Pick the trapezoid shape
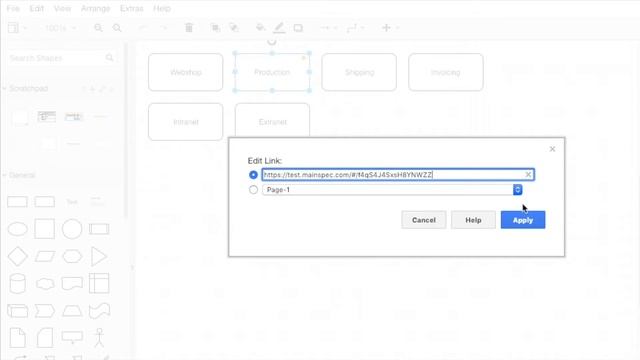 (x=72, y=311)
